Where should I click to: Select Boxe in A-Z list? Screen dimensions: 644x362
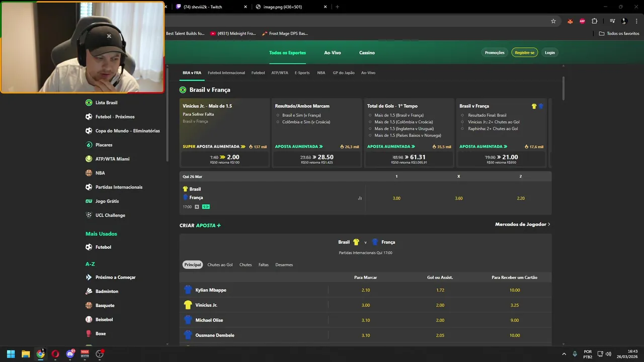click(x=96, y=334)
